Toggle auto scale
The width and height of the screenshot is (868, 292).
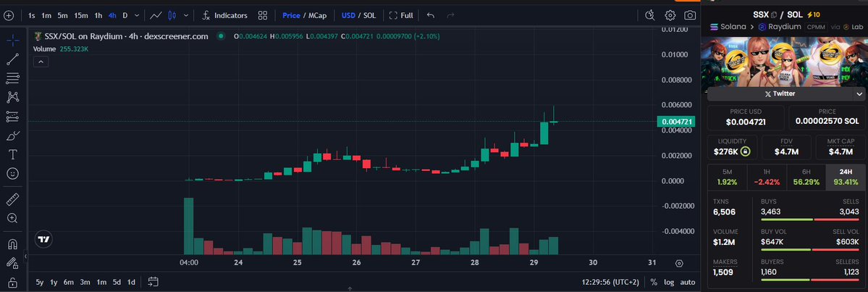click(x=688, y=282)
